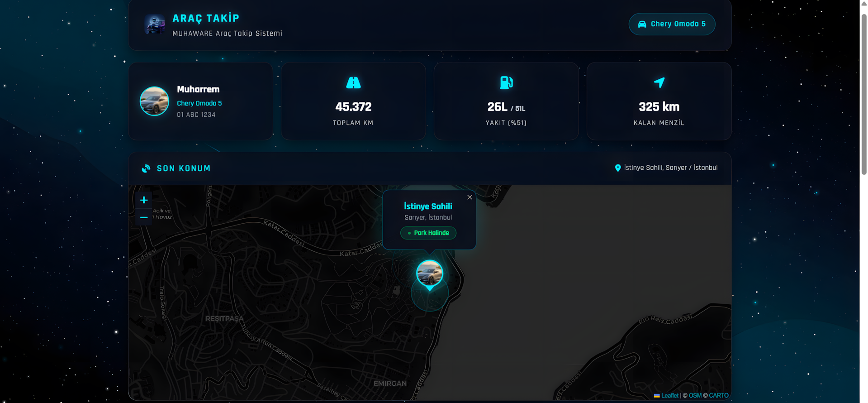Click the İstinye Sahili, Sarıyer / İstanbul address

tap(671, 168)
